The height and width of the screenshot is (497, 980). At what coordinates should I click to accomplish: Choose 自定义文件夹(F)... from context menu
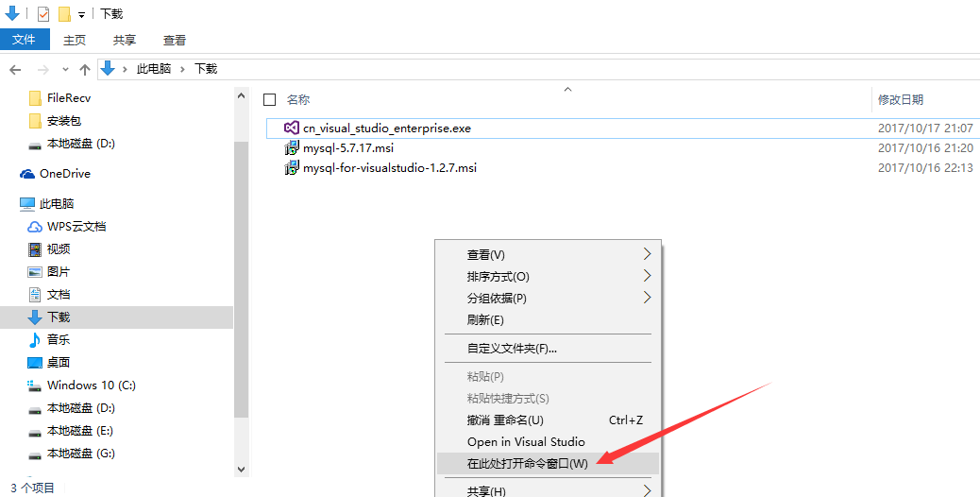click(548, 349)
